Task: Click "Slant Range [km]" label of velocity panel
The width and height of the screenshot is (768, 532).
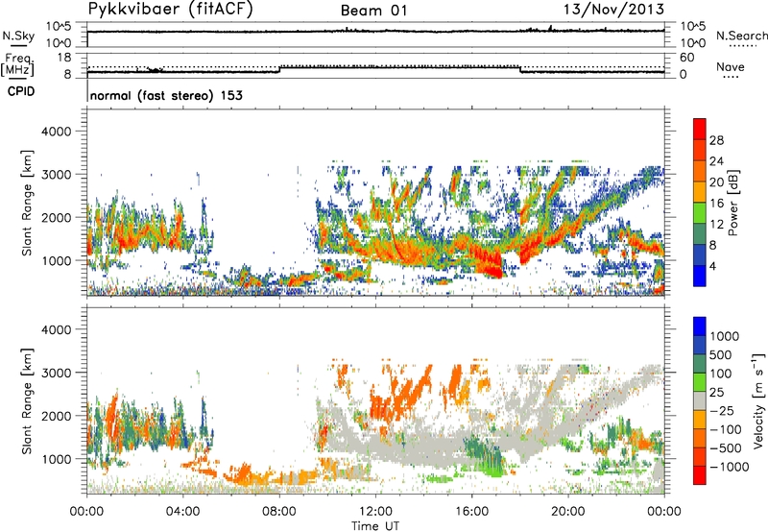Action: 27,401
